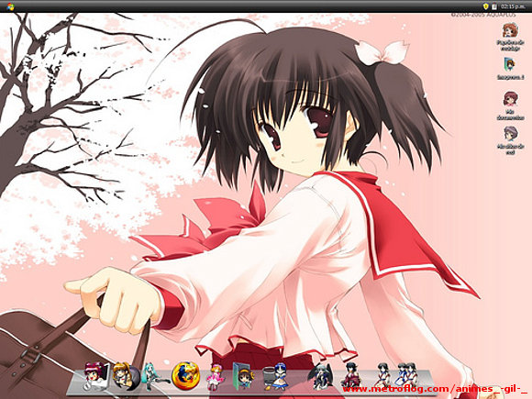Open the green Haruhi folder dock icon

click(x=244, y=376)
